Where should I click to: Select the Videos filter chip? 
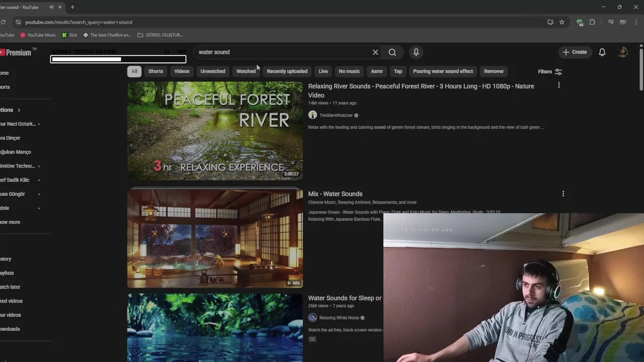[182, 71]
